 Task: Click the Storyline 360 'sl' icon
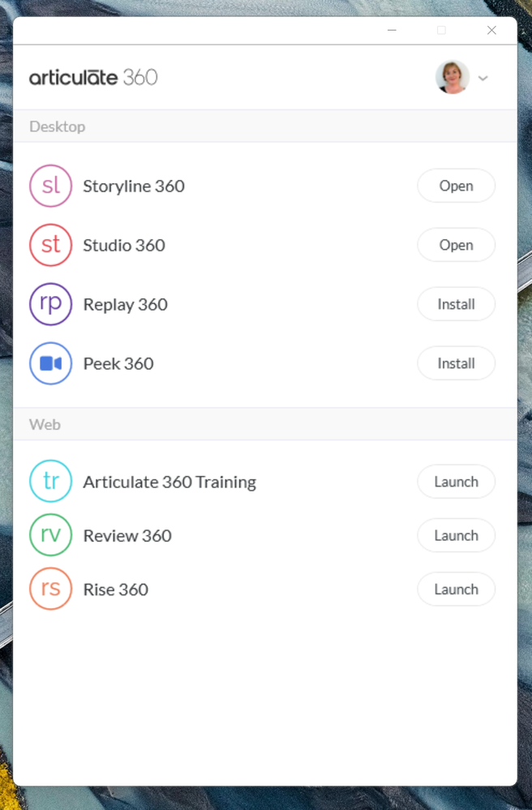[50, 186]
